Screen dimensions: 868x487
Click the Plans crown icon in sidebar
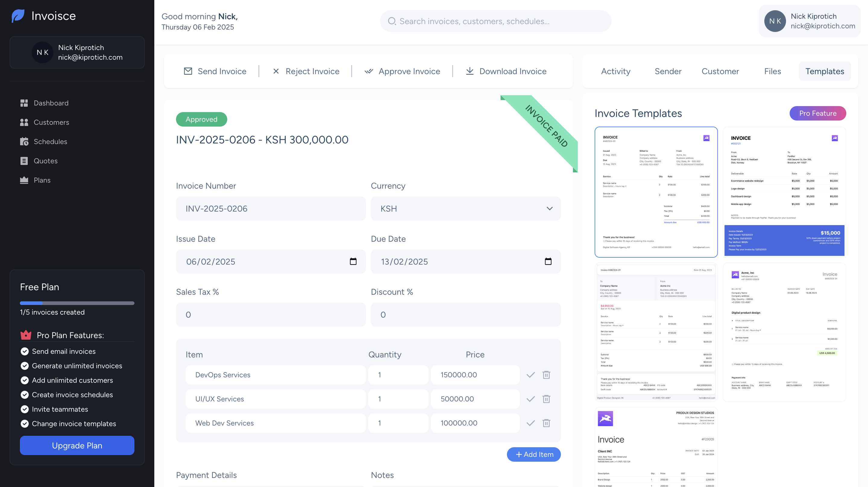[24, 180]
